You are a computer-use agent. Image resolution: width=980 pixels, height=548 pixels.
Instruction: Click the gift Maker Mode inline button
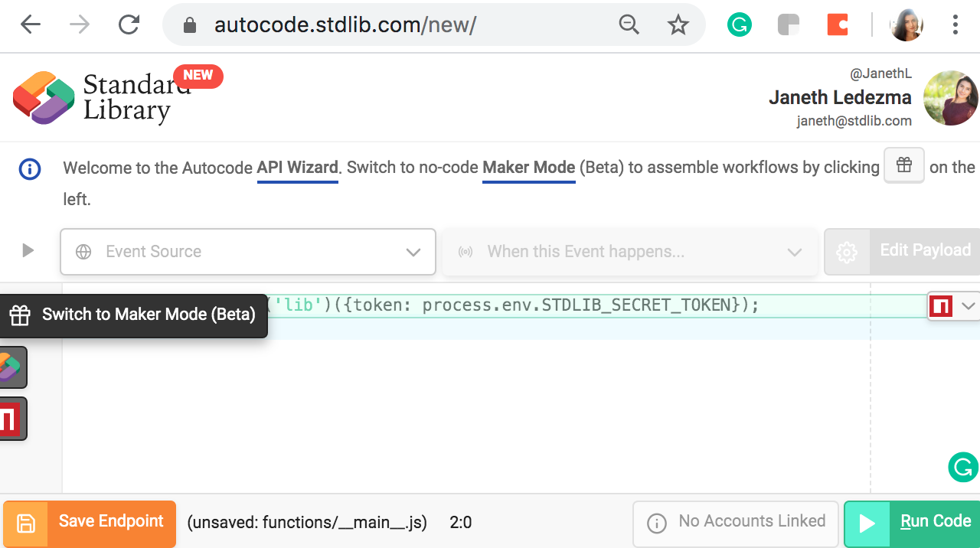(x=904, y=165)
